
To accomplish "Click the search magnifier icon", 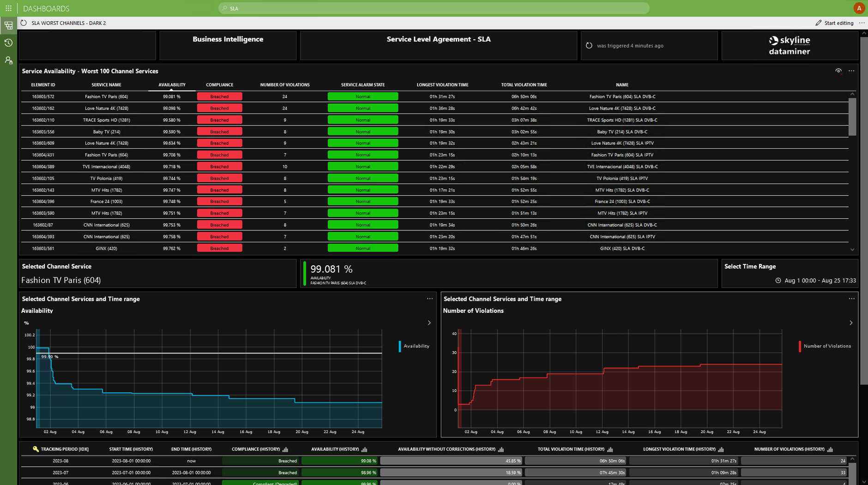I will pos(225,8).
